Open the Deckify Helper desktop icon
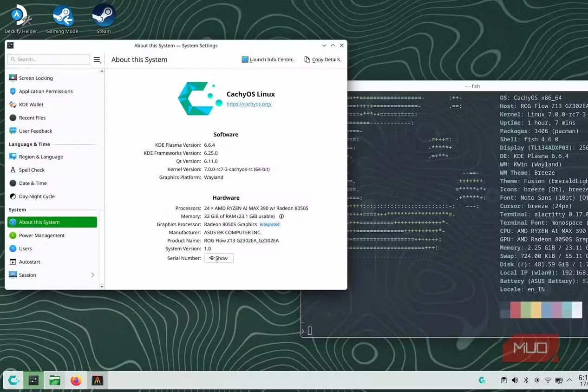Screen dimensions: 588x392 click(21, 19)
